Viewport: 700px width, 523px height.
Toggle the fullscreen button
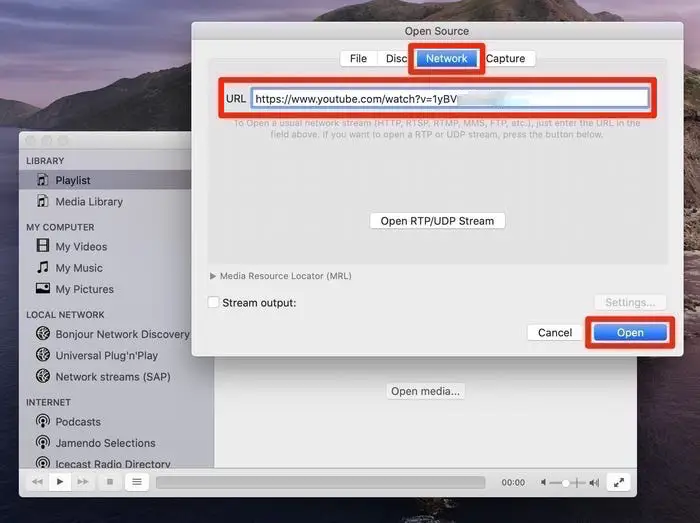tap(619, 482)
